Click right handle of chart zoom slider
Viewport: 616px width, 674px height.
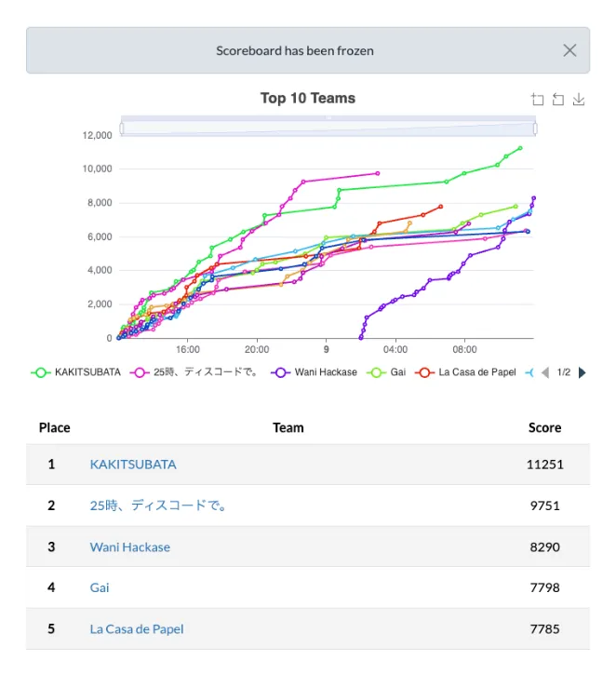click(x=535, y=127)
